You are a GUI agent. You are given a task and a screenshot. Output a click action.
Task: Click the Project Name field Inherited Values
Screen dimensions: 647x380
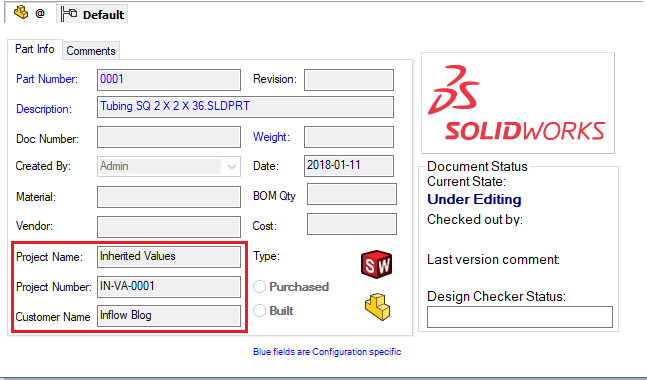pyautogui.click(x=169, y=257)
